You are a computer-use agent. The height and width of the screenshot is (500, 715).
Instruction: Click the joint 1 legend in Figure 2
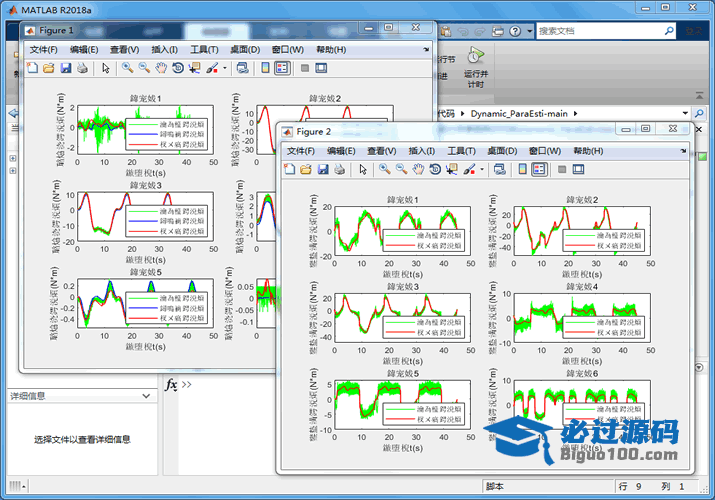(423, 241)
